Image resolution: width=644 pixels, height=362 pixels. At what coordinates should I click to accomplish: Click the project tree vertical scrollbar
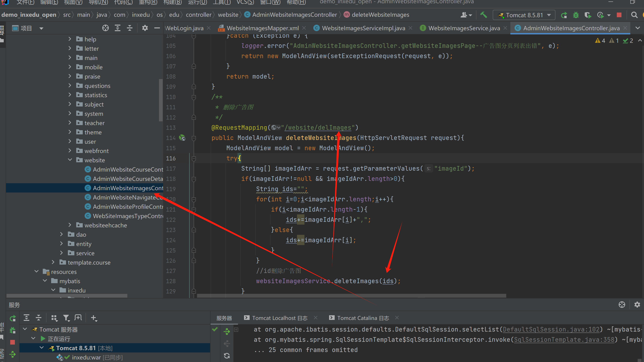point(161,100)
